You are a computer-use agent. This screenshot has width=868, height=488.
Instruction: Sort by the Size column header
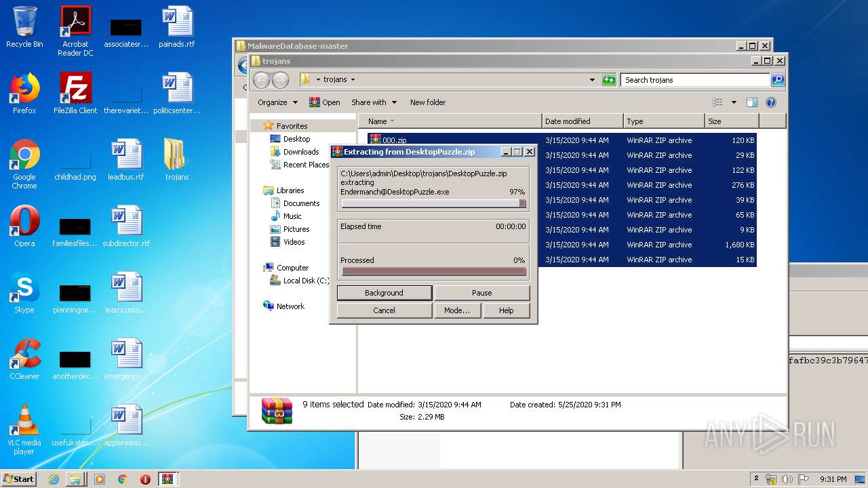[x=732, y=121]
